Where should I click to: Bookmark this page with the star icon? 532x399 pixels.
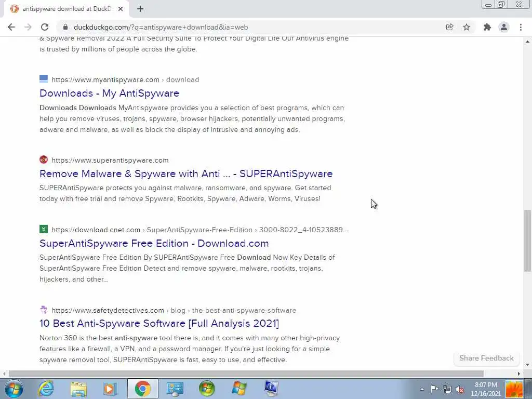467,27
